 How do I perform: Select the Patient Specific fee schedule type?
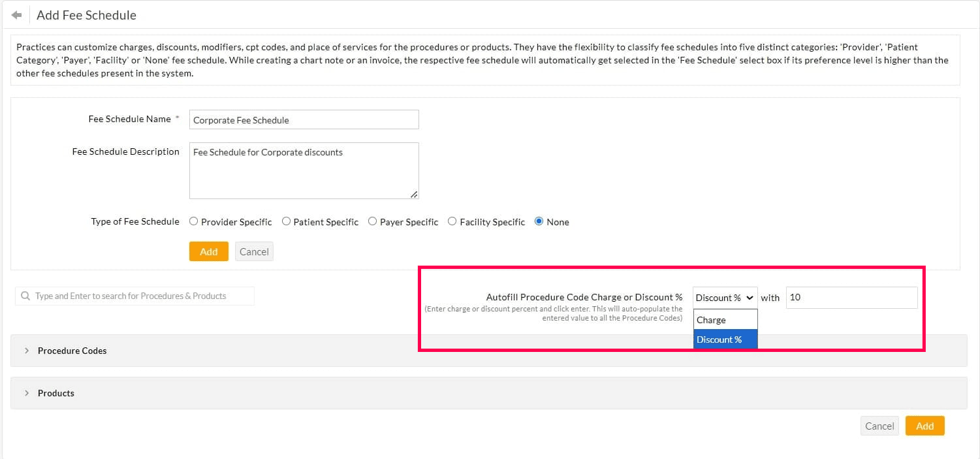(x=286, y=221)
